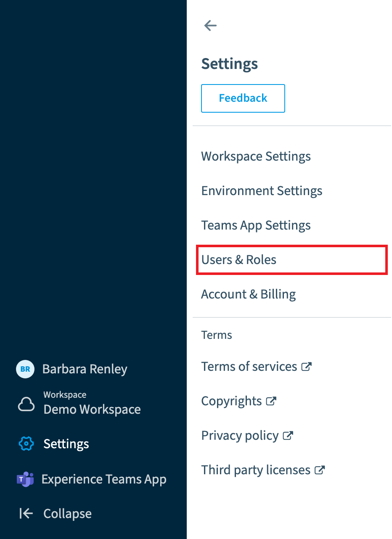
Task: Click the Terms section label
Action: 217,335
